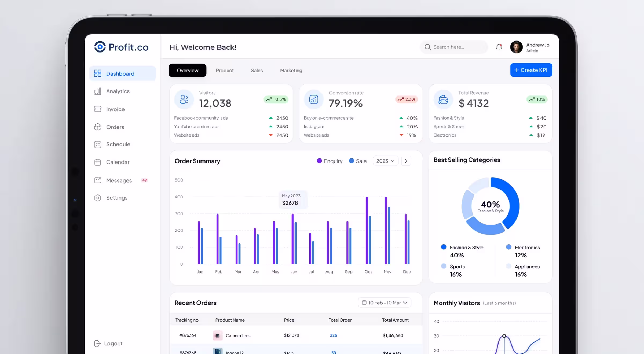Click the Messages 49 unread badge
Viewport: 644px width, 354px height.
pos(144,180)
